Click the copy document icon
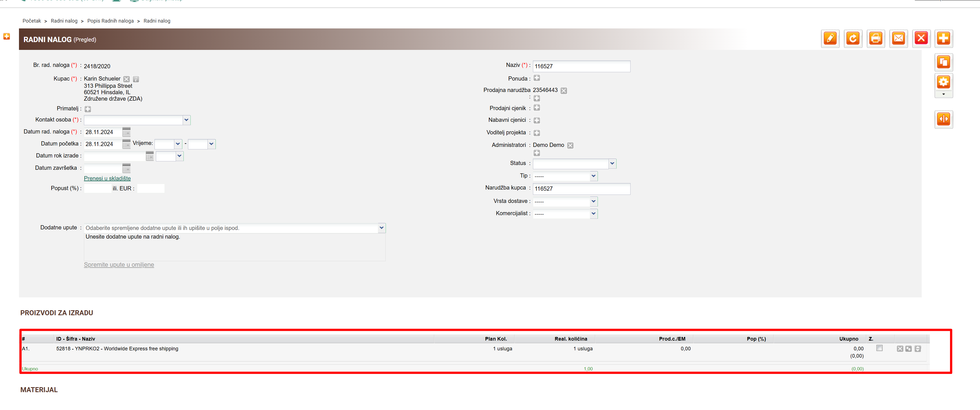The image size is (980, 410). click(x=943, y=62)
